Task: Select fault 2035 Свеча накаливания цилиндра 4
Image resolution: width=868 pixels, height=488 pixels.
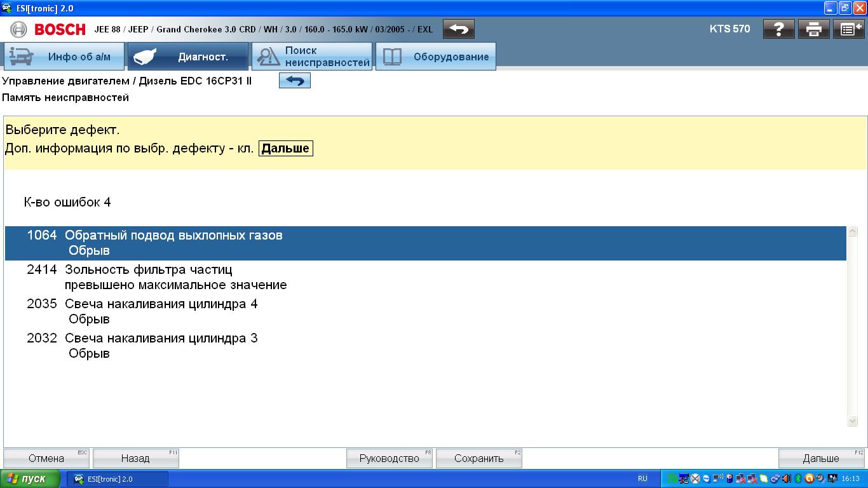Action: (426, 311)
